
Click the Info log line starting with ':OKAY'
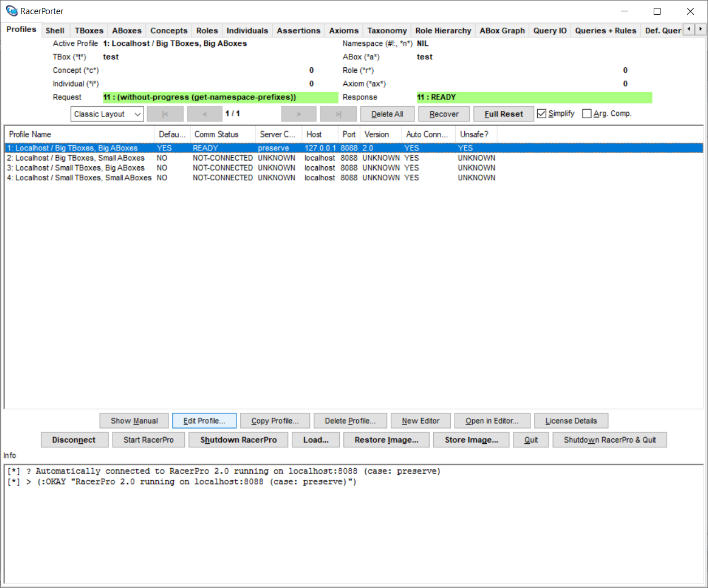(x=182, y=482)
